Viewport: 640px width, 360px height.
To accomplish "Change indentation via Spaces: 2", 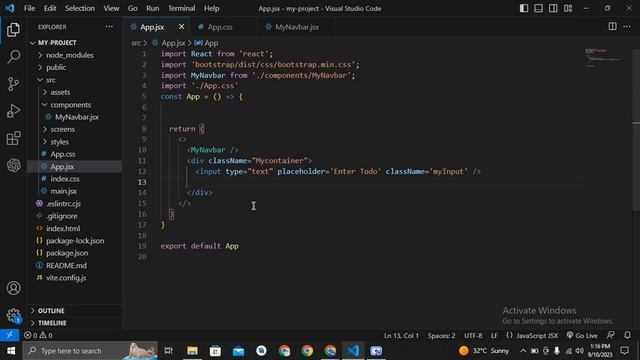I will (x=441, y=336).
